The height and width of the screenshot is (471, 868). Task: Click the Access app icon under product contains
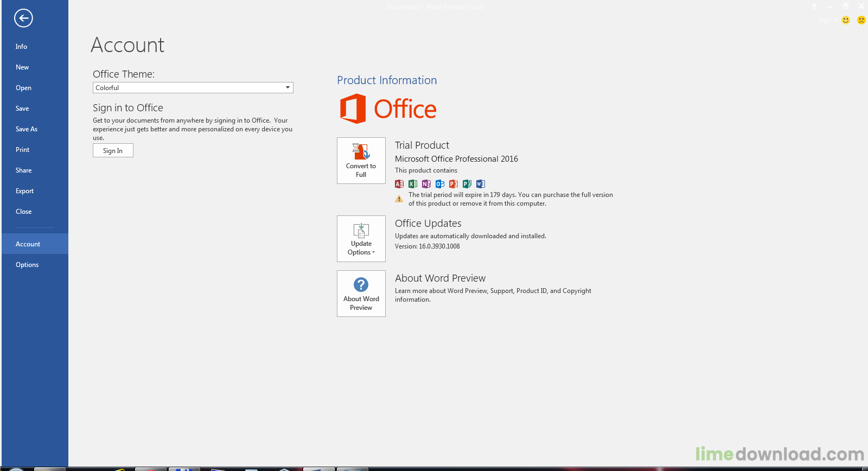399,184
